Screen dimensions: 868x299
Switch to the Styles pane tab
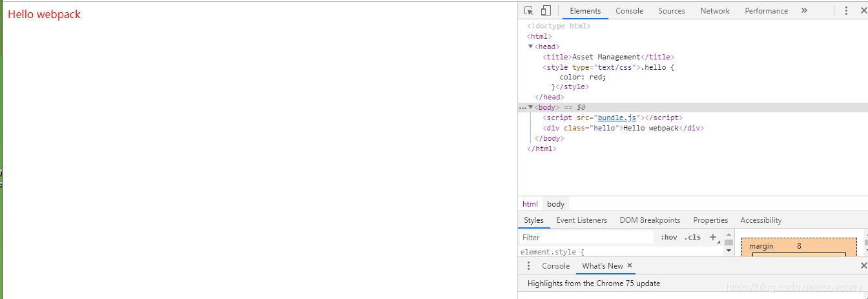(534, 220)
